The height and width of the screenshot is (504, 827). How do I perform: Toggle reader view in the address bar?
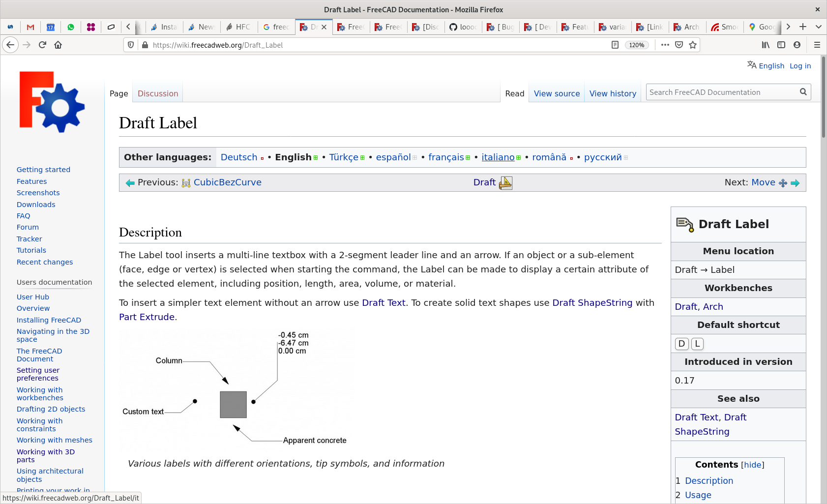point(615,45)
